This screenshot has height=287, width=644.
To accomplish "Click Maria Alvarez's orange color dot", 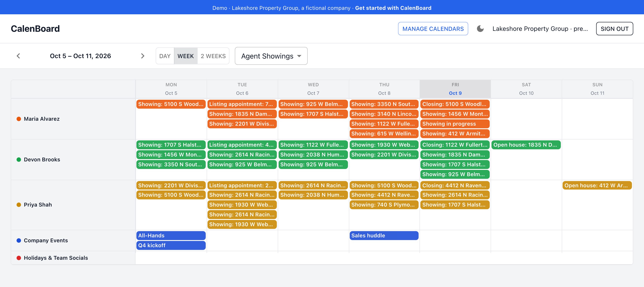I will point(19,119).
